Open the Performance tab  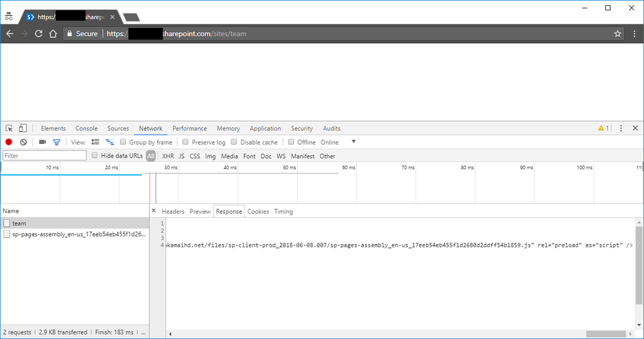189,128
